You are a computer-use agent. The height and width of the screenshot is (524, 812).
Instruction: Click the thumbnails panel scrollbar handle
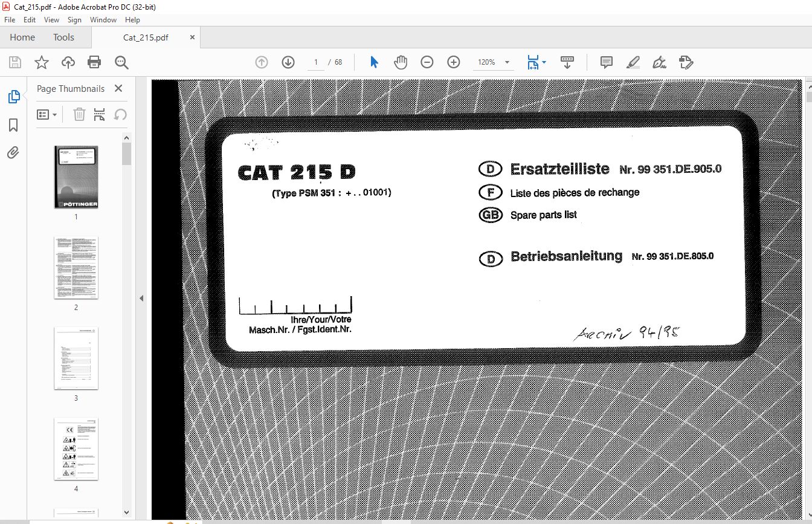(x=126, y=154)
